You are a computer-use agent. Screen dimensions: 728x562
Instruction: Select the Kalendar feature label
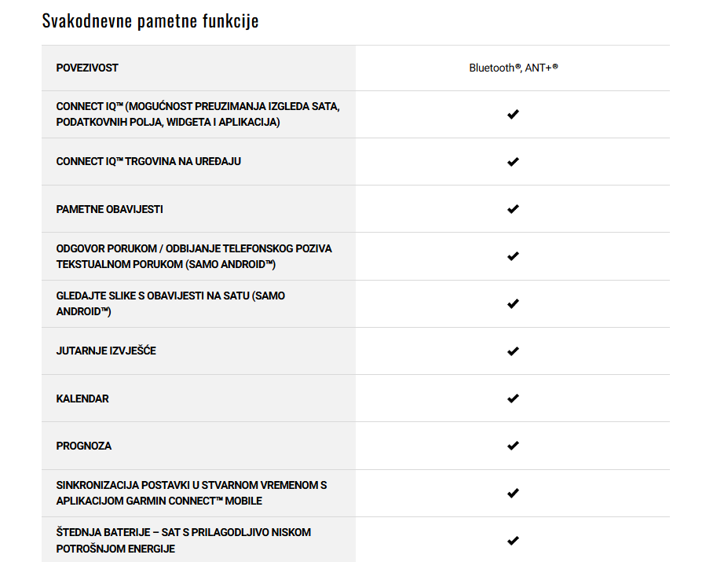[82, 399]
